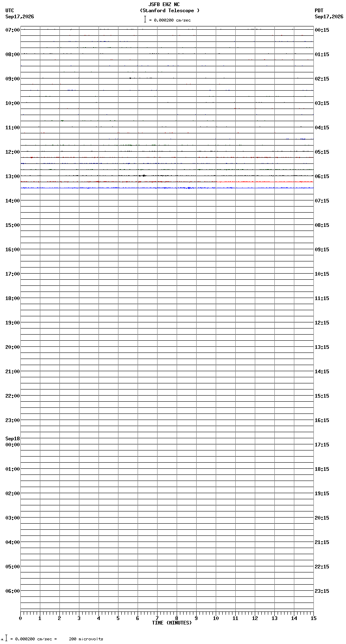Click the '00:15' PDT time label
The image size is (346, 644).
tap(322, 30)
